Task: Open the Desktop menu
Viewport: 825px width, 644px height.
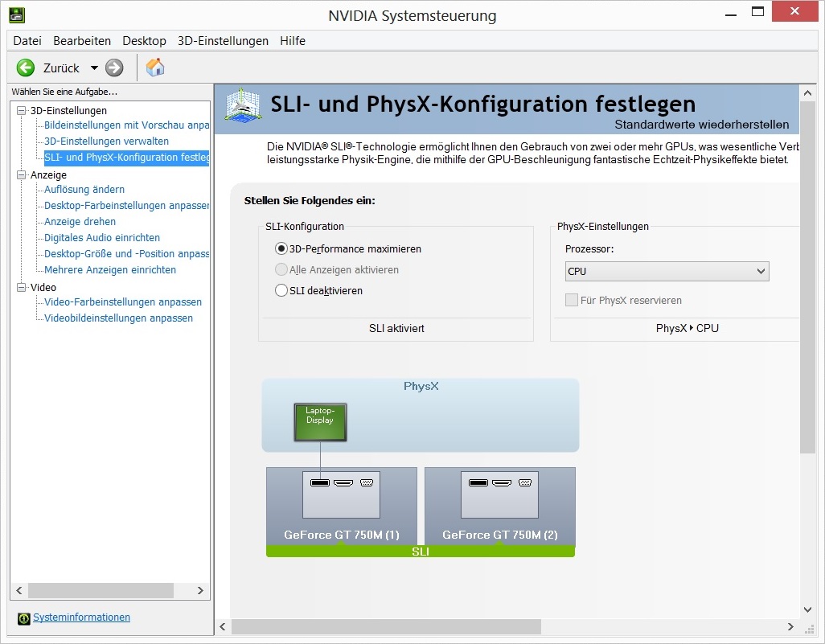Action: [x=144, y=41]
